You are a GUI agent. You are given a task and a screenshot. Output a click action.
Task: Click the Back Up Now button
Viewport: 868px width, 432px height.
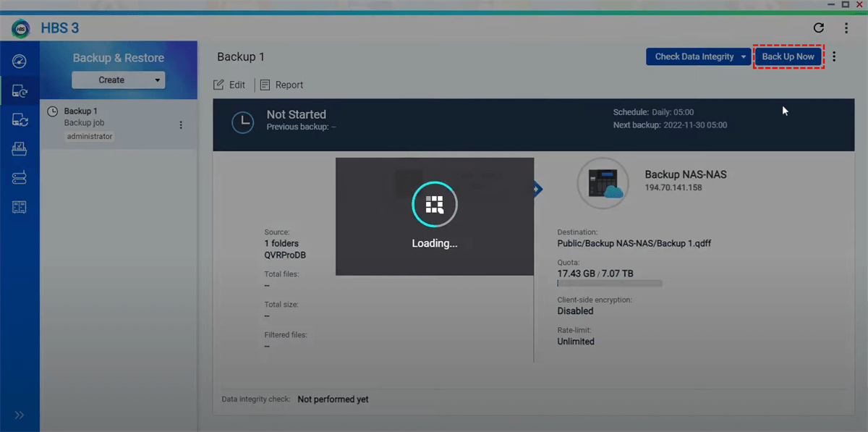point(788,56)
